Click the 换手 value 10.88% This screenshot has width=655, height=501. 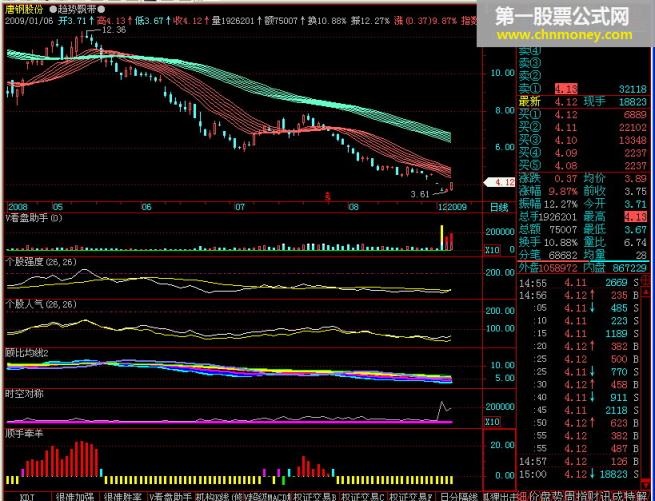coord(560,242)
